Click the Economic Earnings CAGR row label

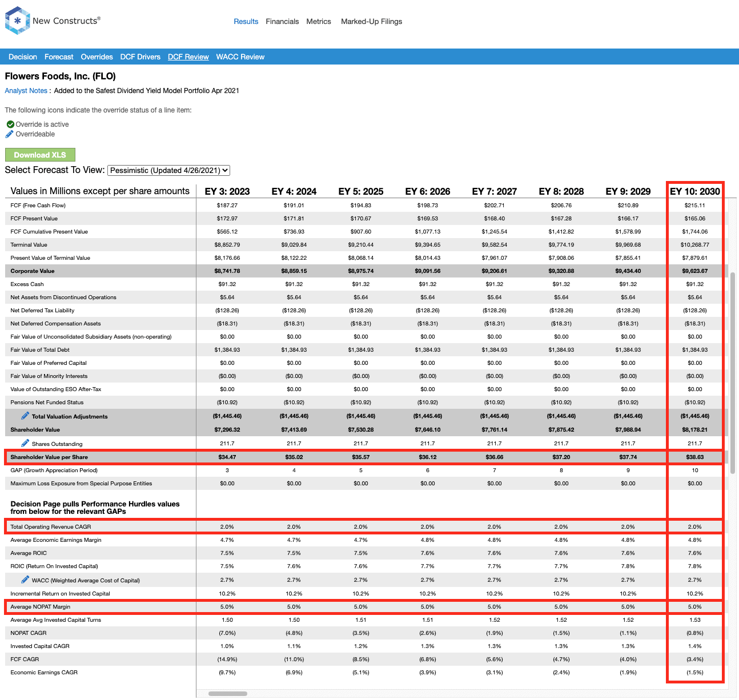[x=44, y=673]
